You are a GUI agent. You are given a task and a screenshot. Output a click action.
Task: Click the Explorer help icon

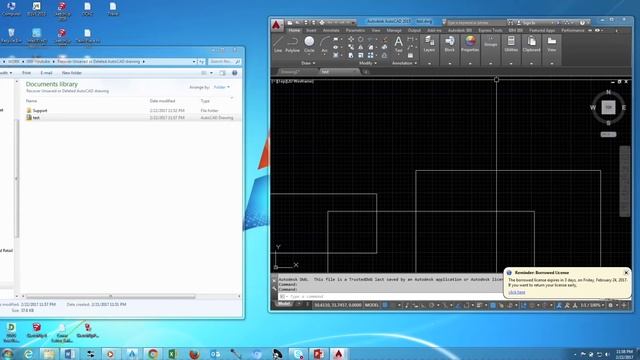[x=235, y=73]
